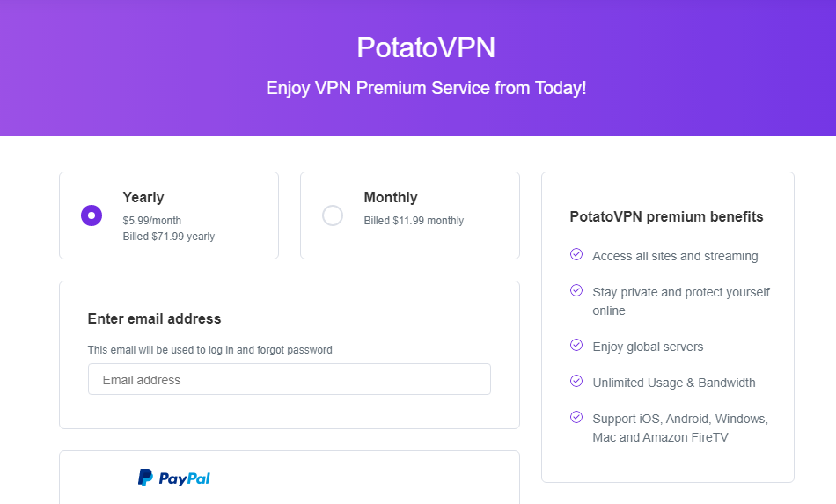
Task: Click the Billed $71.99 yearly text
Action: (x=169, y=237)
